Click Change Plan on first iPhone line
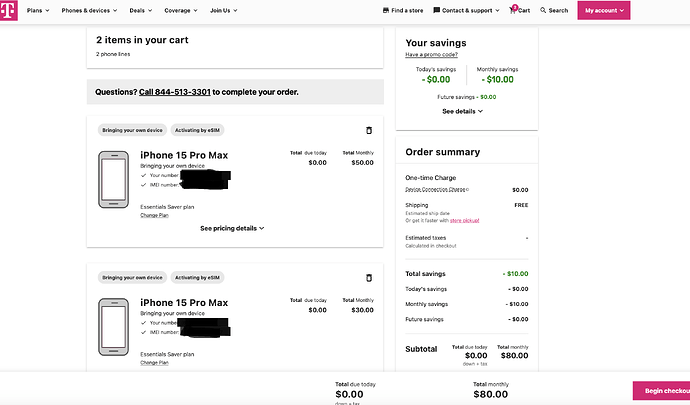The height and width of the screenshot is (405, 690). (154, 215)
